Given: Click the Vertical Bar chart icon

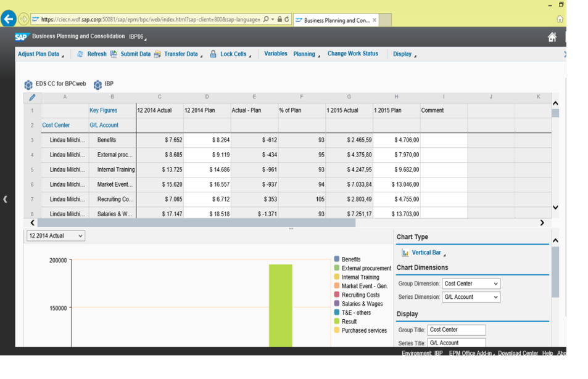Looking at the screenshot, I should pyautogui.click(x=405, y=253).
